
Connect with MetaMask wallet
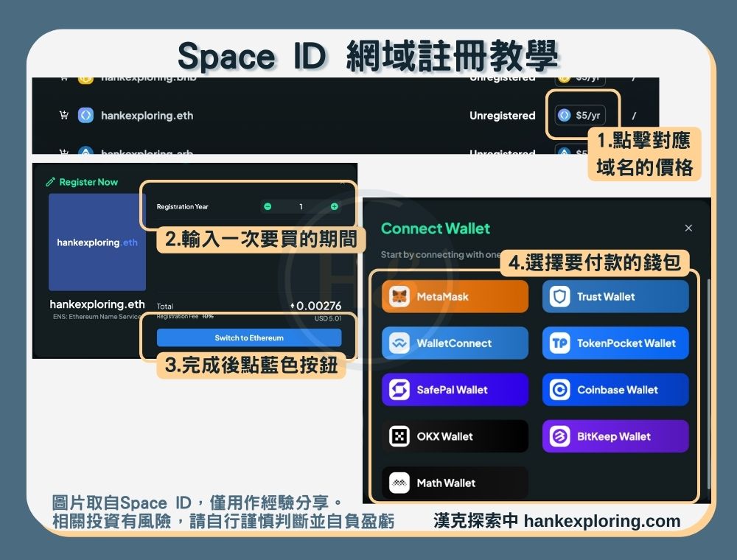455,296
